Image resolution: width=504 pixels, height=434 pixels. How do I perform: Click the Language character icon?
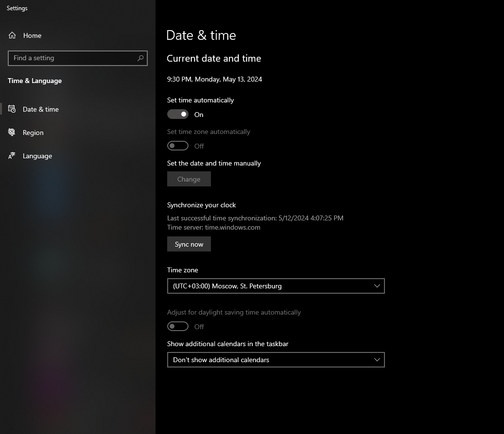[12, 156]
